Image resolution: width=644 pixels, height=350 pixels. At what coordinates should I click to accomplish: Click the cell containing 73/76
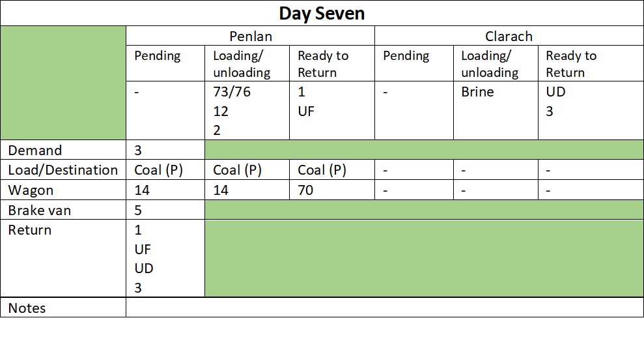247,110
